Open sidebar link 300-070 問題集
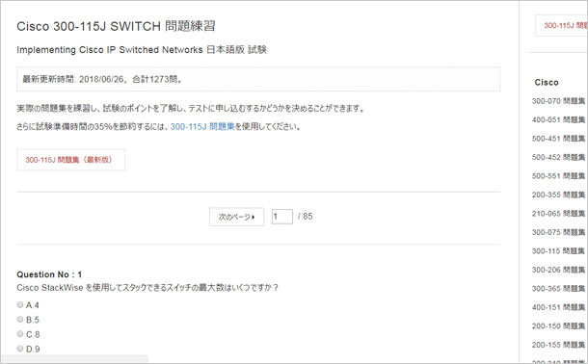588x364 pixels. (x=558, y=101)
